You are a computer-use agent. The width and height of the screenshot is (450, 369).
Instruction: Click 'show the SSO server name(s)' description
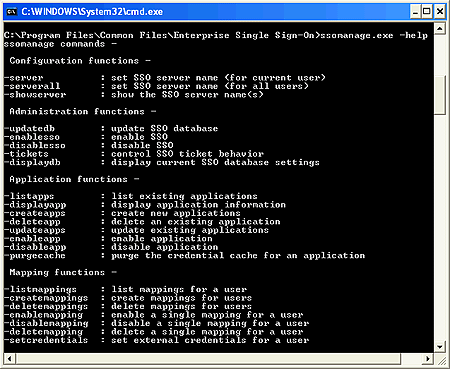click(x=187, y=95)
